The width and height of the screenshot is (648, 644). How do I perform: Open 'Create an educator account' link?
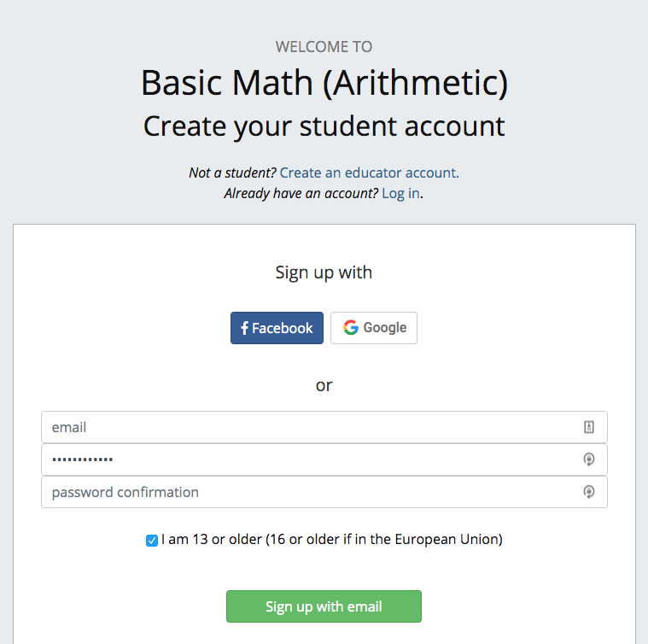click(369, 173)
